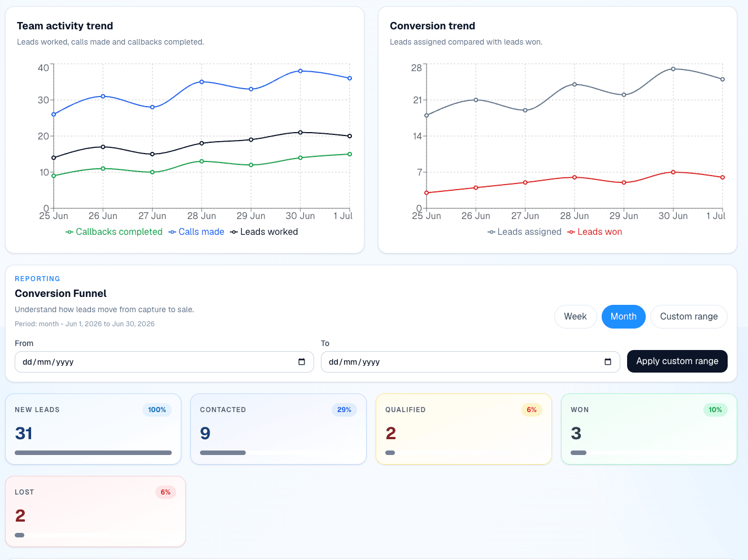This screenshot has height=560, width=748.
Task: Select the Month period option
Action: coord(624,317)
